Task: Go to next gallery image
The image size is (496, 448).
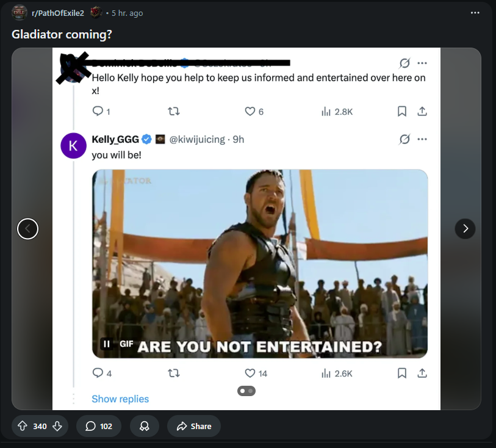Action: [x=465, y=228]
